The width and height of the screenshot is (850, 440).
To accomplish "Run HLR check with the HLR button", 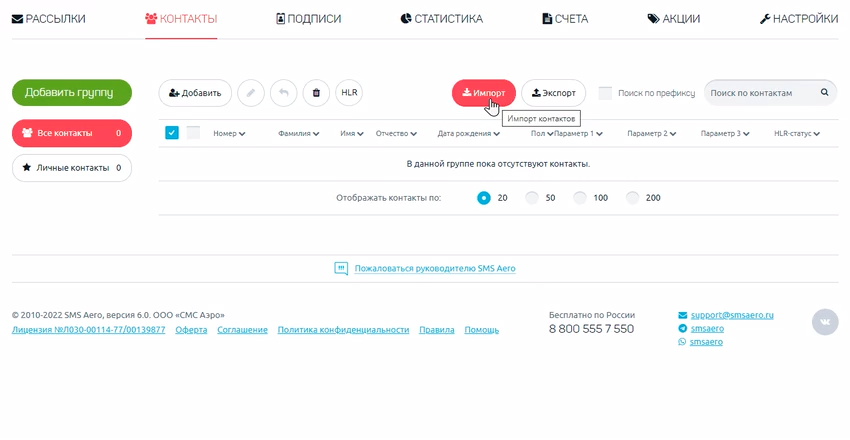I will 349,93.
